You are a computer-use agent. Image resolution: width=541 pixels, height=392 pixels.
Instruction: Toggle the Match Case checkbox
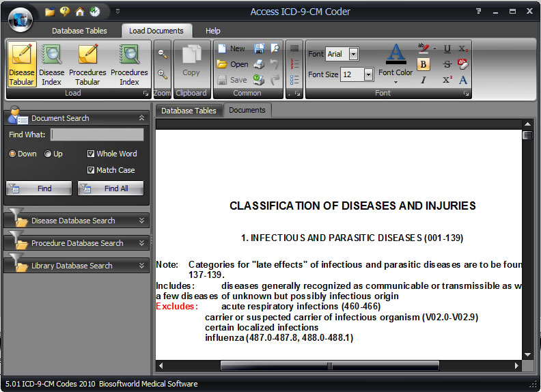[x=91, y=170]
